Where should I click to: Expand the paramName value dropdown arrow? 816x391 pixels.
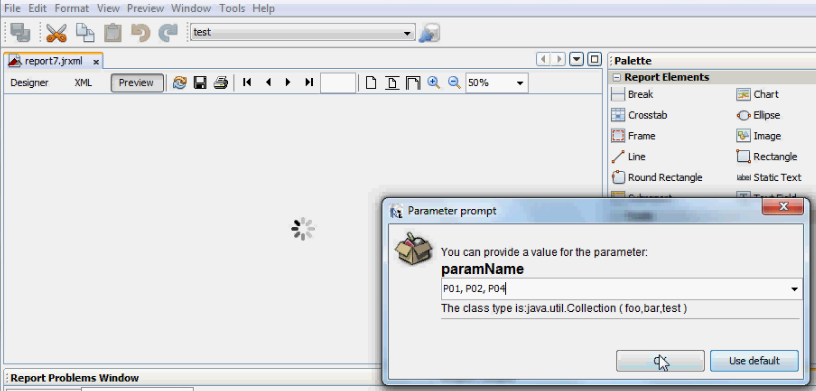tap(795, 289)
